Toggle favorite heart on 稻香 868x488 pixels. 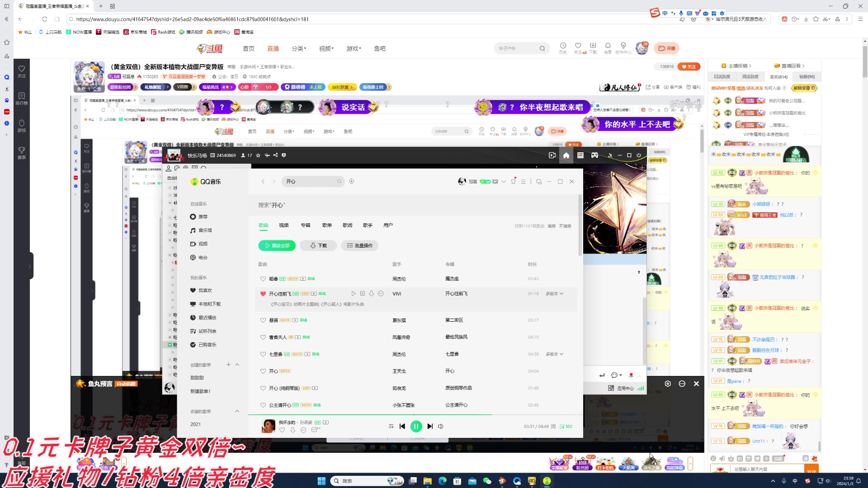pos(263,279)
